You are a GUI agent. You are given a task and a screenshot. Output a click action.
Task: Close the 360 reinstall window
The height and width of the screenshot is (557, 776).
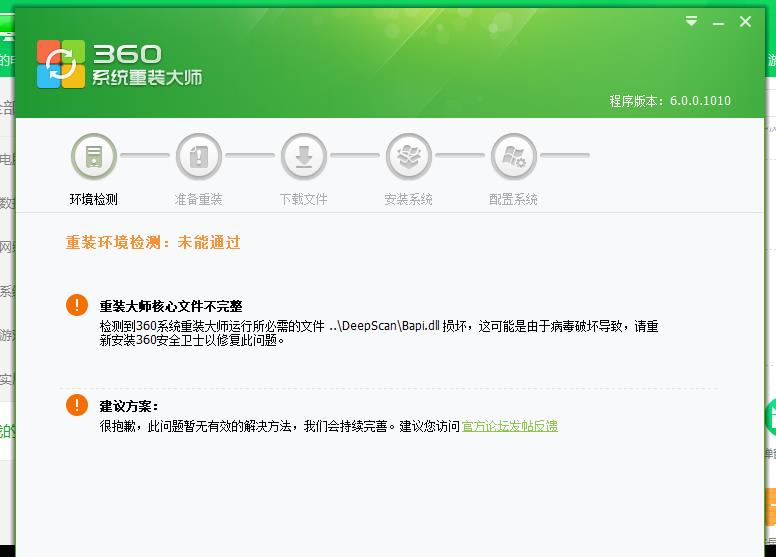[x=745, y=21]
